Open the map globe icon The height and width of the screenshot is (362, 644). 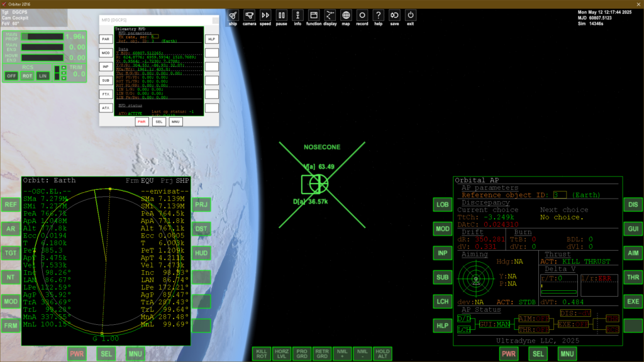[x=346, y=18]
